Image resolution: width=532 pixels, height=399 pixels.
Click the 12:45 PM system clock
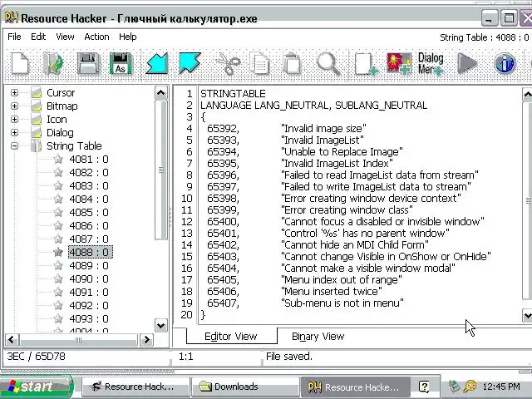tap(500, 387)
